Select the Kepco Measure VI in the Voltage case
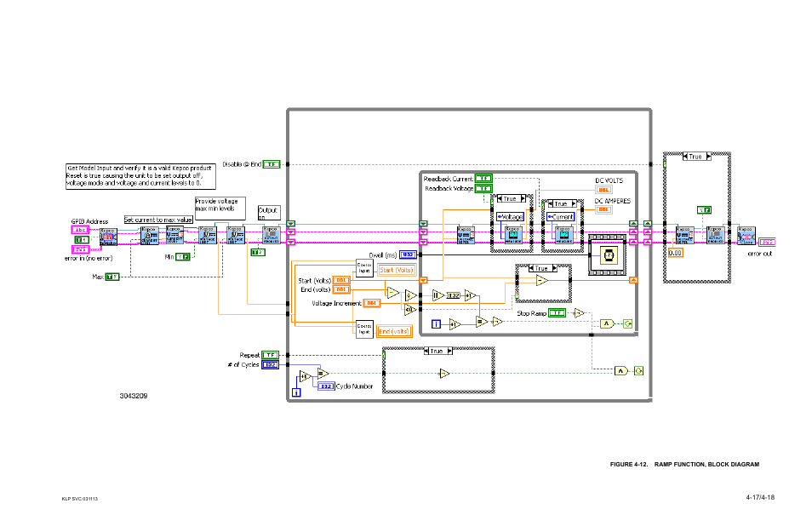The image size is (812, 526). 512,236
